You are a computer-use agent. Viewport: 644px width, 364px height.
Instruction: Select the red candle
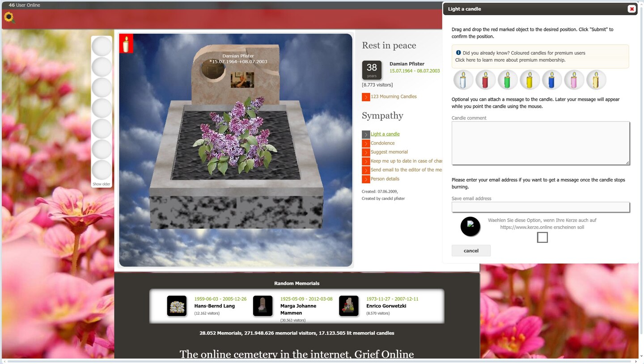485,80
